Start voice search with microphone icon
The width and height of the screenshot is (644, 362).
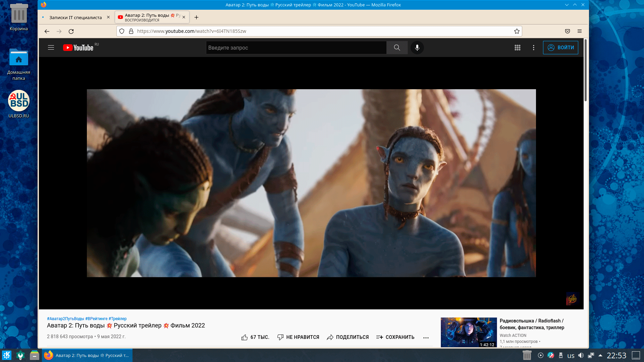(x=417, y=48)
